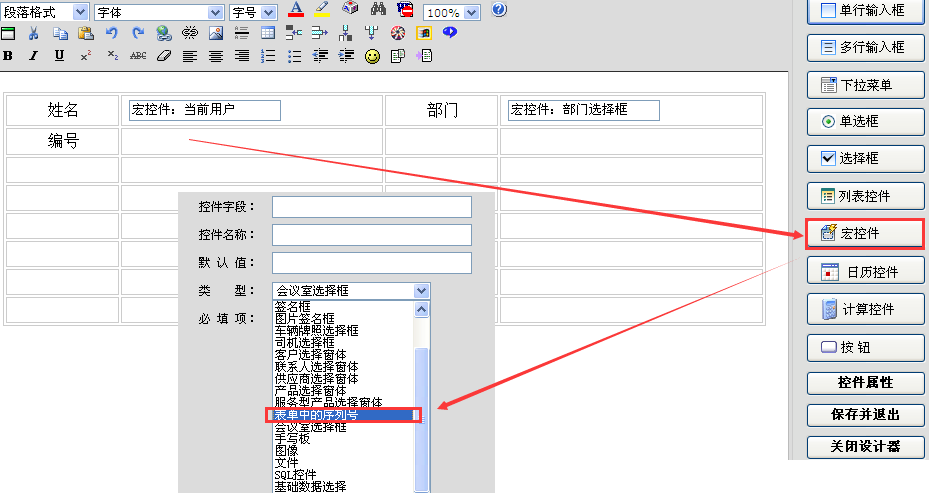
Task: Click the paste clipboard icon
Action: (x=85, y=33)
